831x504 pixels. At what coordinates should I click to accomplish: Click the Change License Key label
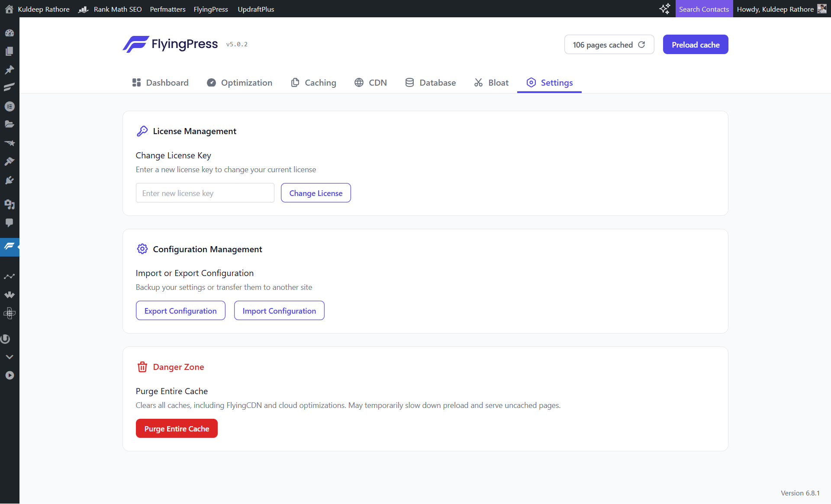pyautogui.click(x=173, y=155)
